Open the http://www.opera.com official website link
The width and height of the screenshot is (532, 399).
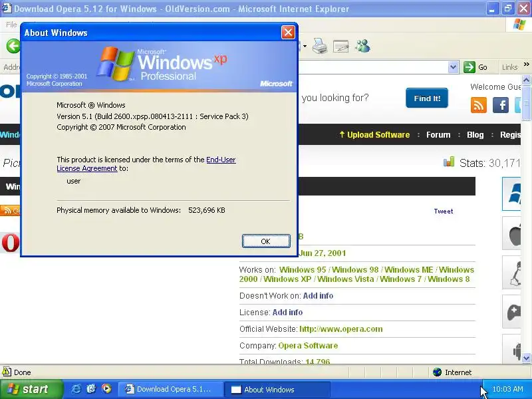tap(341, 329)
